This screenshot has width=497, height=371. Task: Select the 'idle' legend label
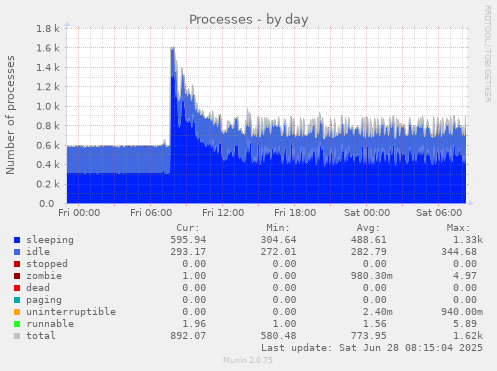point(38,252)
